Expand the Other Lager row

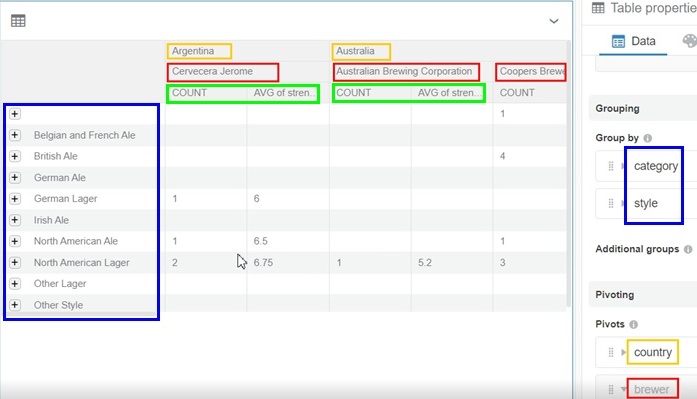point(15,283)
